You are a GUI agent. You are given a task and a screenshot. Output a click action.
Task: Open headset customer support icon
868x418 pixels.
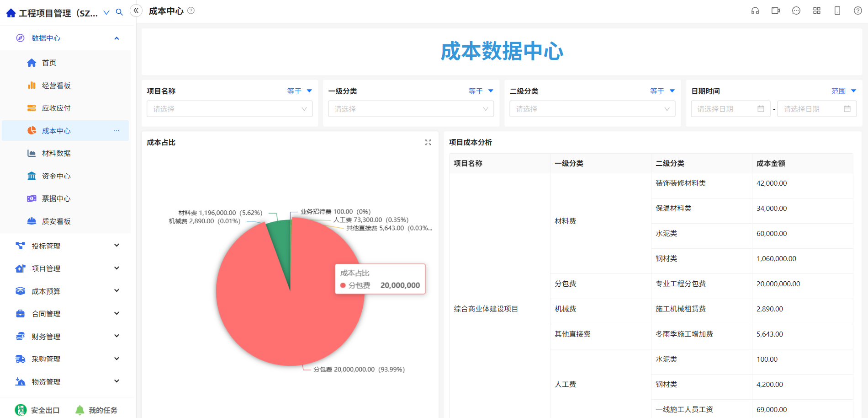(x=755, y=11)
